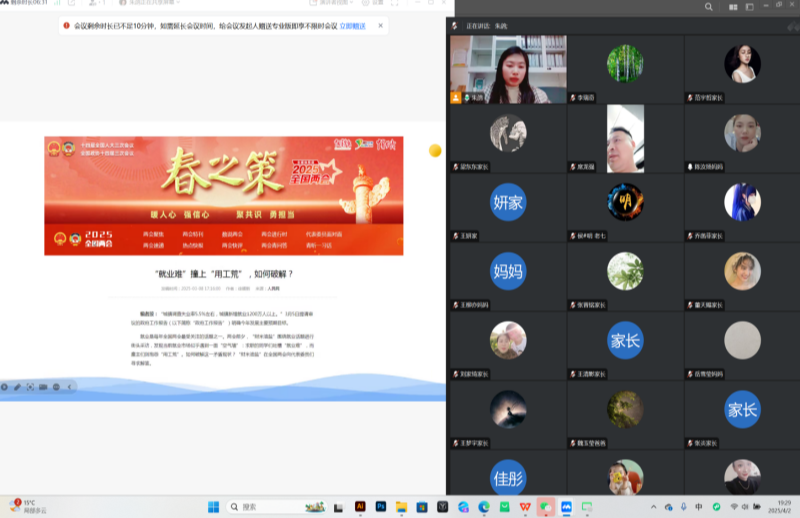Switch the 中 input method indicator
Viewport: 800px width, 518px height.
click(699, 507)
